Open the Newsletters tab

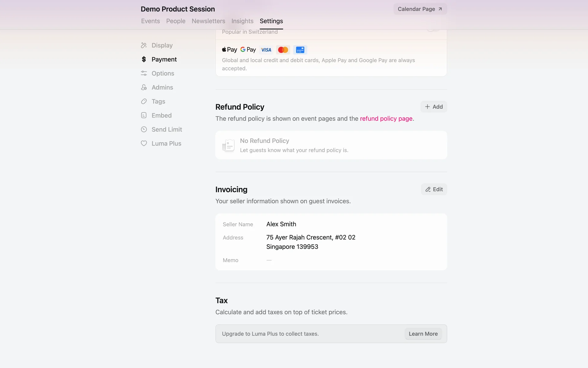[208, 21]
